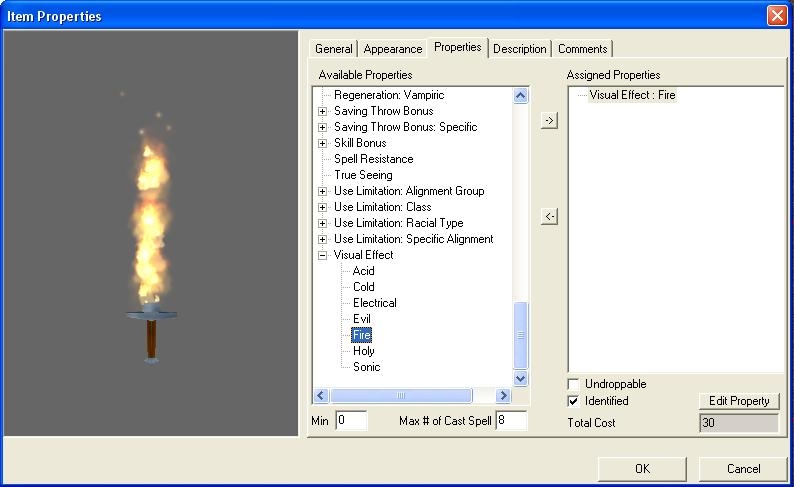Screen dimensions: 794x487
Task: Expand Saving Throw Bonus node
Action: 323,111
